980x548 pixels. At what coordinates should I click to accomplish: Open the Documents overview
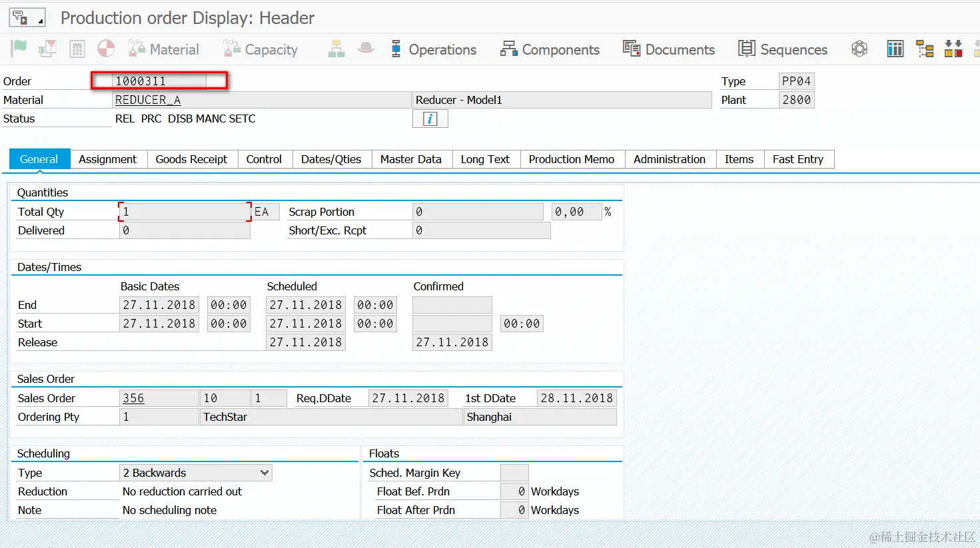point(669,49)
